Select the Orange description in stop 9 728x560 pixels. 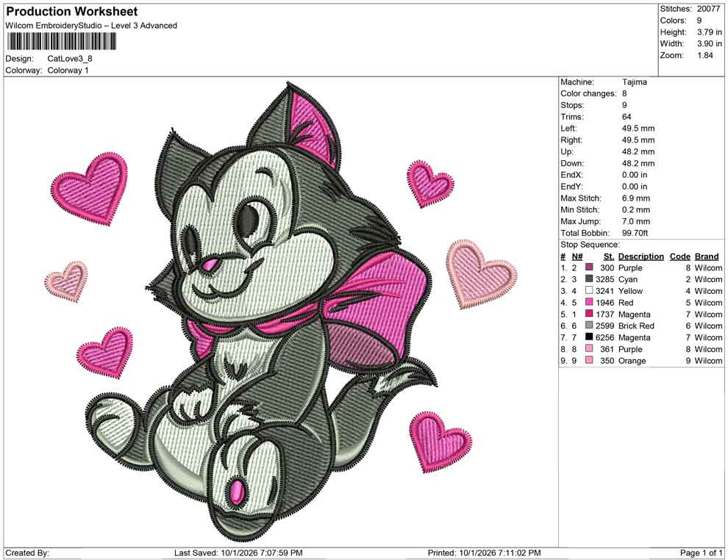point(632,361)
